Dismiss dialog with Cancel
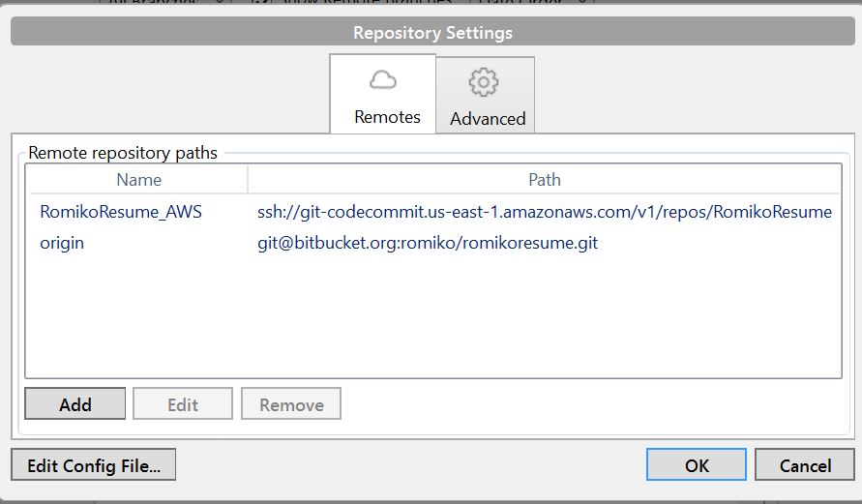Image resolution: width=862 pixels, height=504 pixels. [x=805, y=465]
